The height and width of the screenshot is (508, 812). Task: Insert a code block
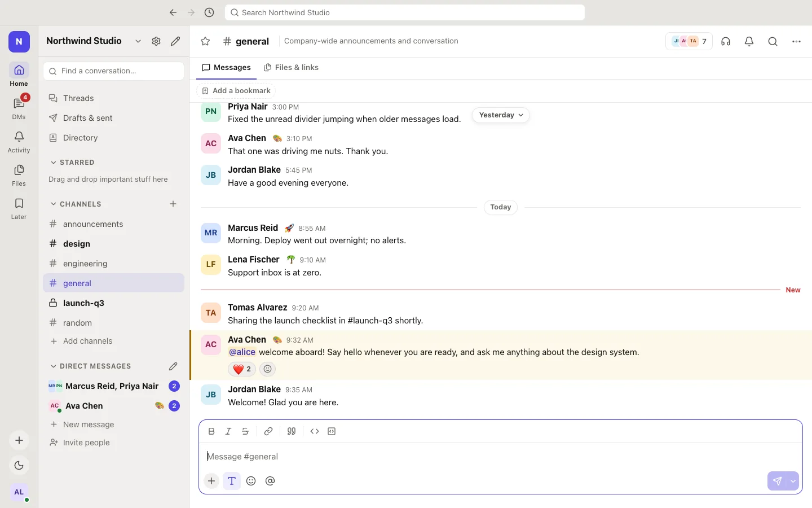[x=332, y=431]
